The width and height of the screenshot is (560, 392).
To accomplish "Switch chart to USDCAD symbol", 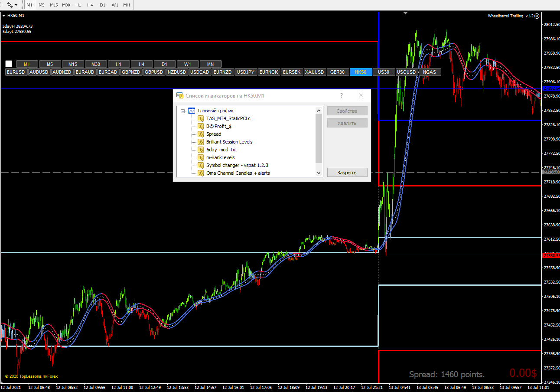I will pyautogui.click(x=200, y=72).
